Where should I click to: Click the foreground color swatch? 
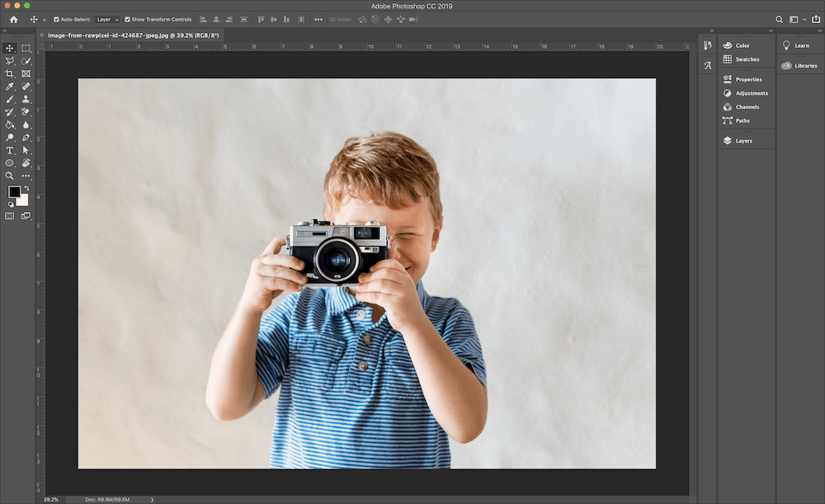pos(14,191)
